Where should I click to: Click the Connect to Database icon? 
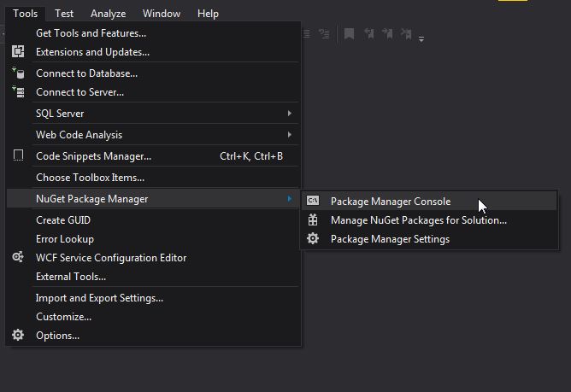[18, 73]
